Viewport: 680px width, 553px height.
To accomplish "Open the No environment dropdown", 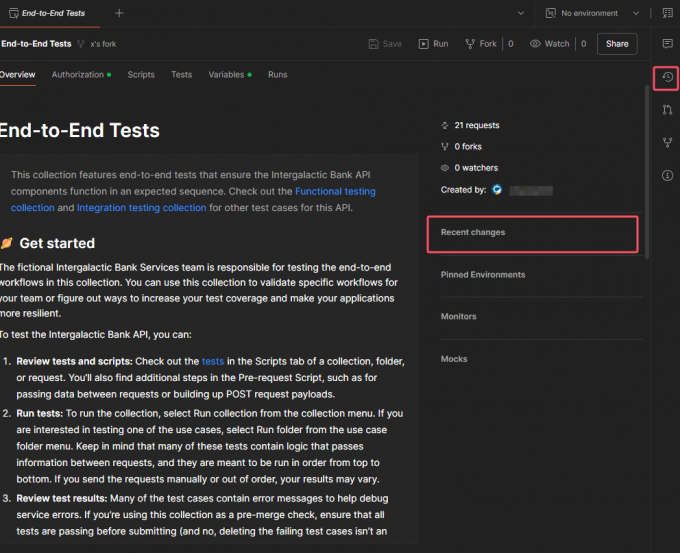I will point(592,13).
